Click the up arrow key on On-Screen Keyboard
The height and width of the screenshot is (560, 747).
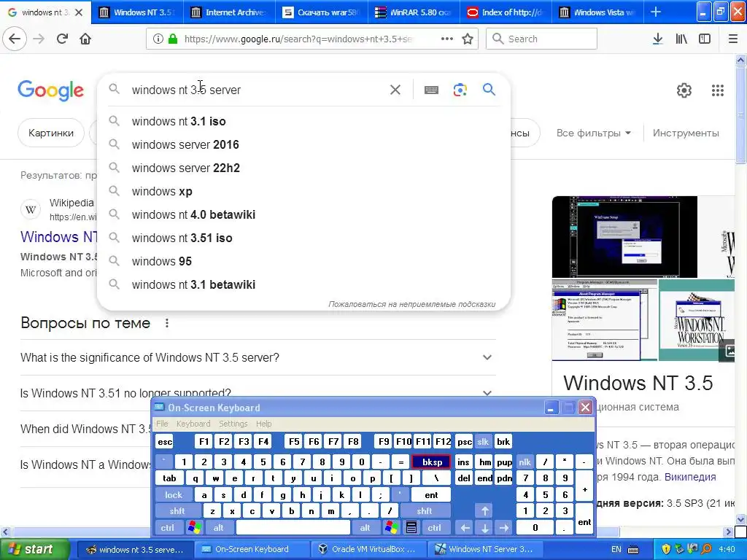[x=484, y=511]
